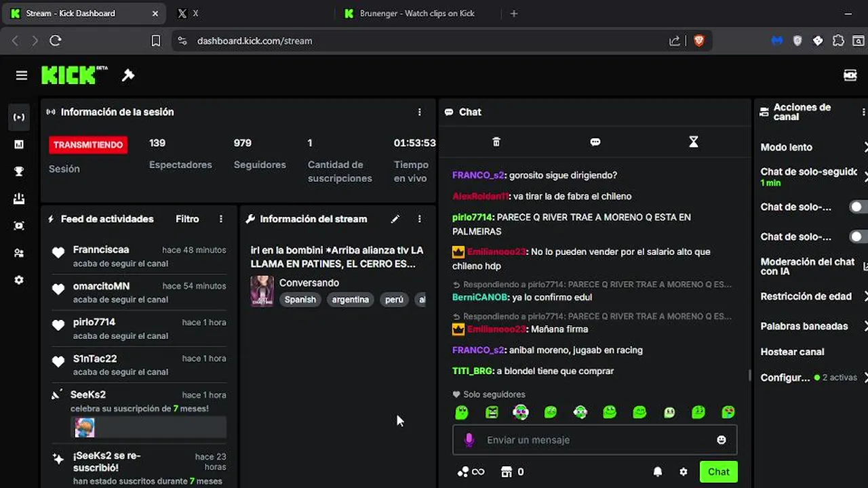Open the analytics chart icon in the sidebar
The height and width of the screenshot is (488, 868).
click(x=19, y=144)
